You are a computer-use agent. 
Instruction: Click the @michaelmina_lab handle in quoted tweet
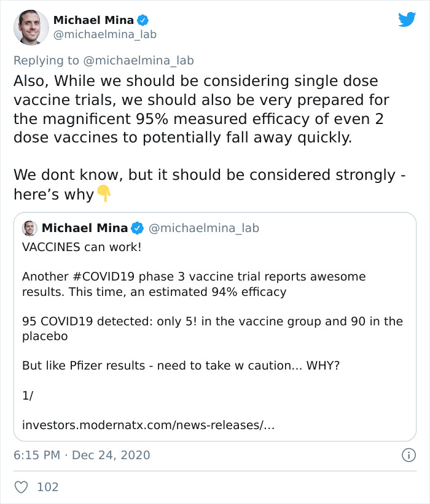click(x=205, y=227)
